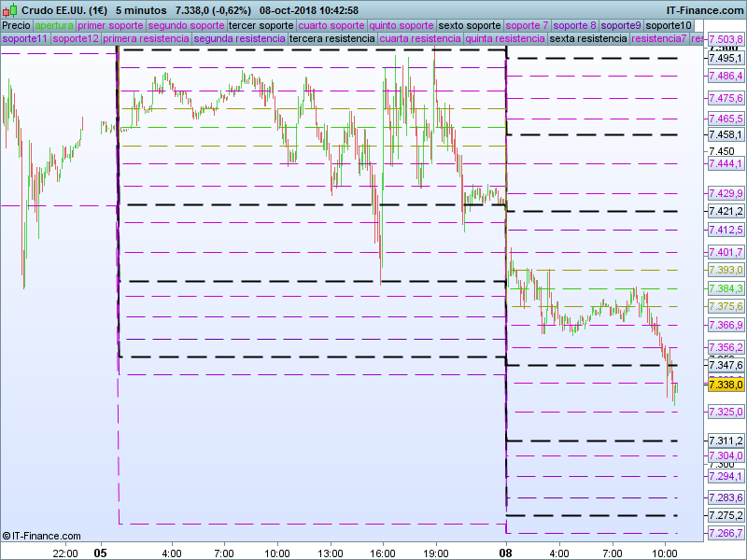Select the tercer soporte legend label
Screen dimensions: 747x560
pyautogui.click(x=261, y=25)
